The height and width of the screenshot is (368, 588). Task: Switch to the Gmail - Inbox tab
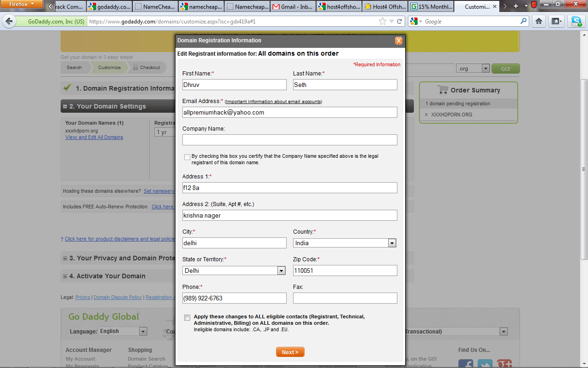292,7
